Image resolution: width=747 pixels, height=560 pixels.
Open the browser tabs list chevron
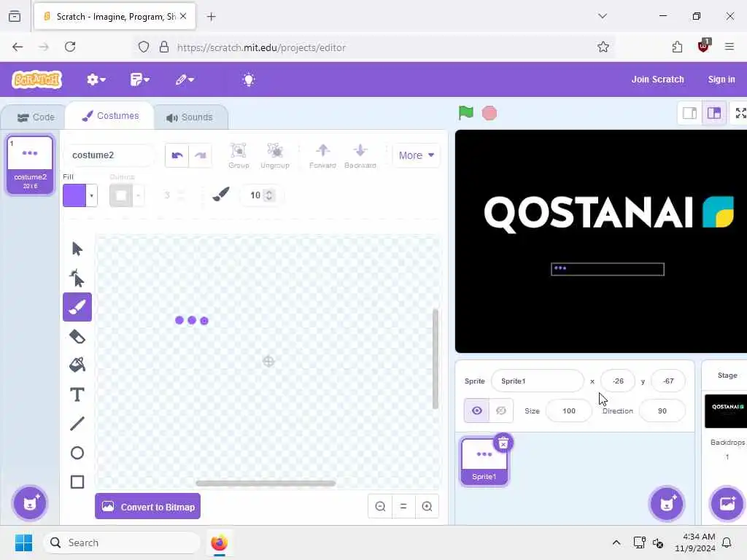point(602,16)
